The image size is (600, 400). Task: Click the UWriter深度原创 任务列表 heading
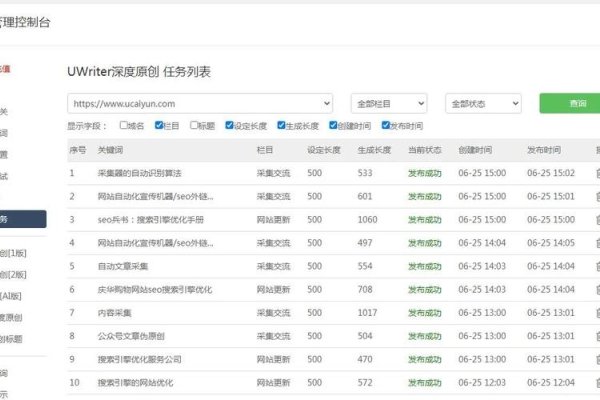[139, 72]
